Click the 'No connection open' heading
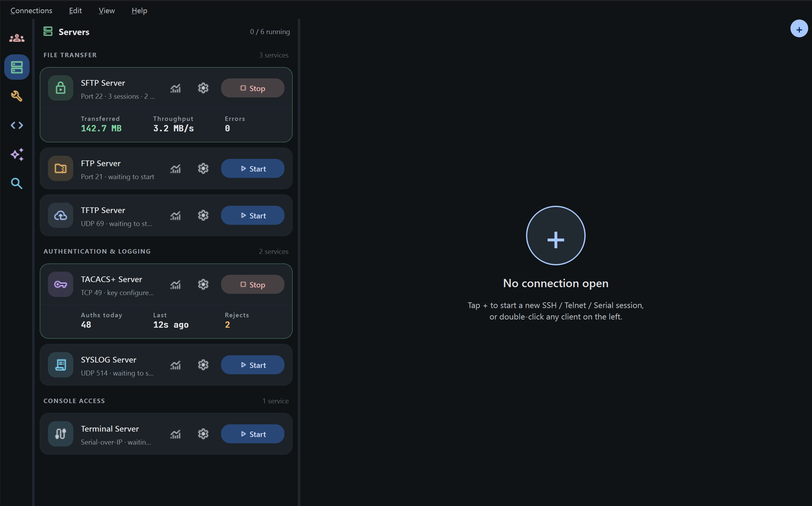The width and height of the screenshot is (812, 506). click(x=555, y=283)
